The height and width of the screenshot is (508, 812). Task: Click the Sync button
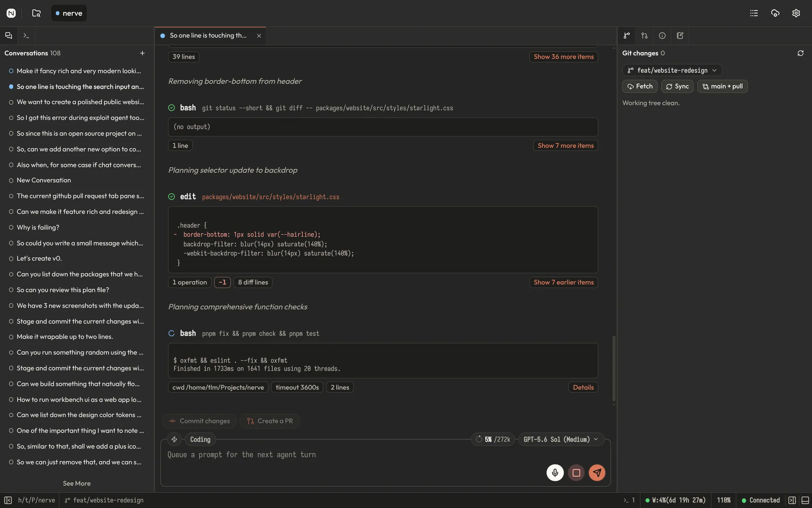tap(677, 86)
